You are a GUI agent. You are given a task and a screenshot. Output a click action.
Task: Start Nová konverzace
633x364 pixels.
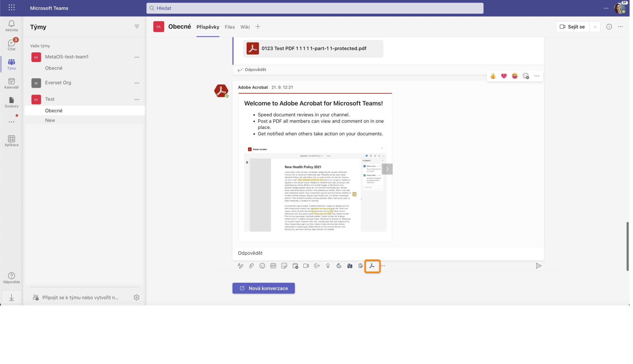click(x=263, y=288)
